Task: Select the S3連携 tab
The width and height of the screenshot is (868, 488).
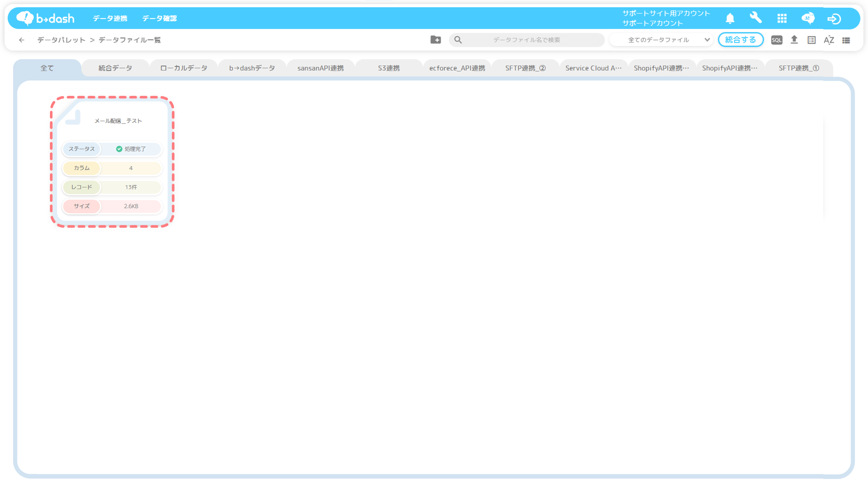Action: (x=388, y=68)
